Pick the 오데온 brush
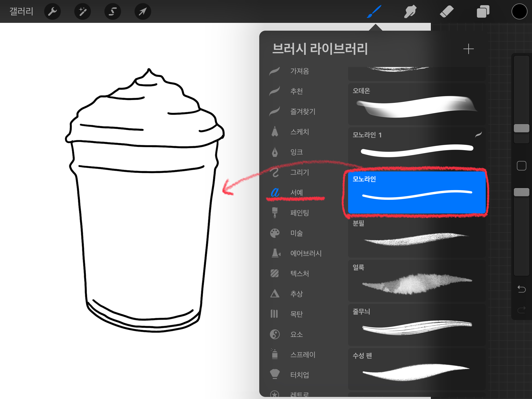The image size is (532, 399). (417, 104)
